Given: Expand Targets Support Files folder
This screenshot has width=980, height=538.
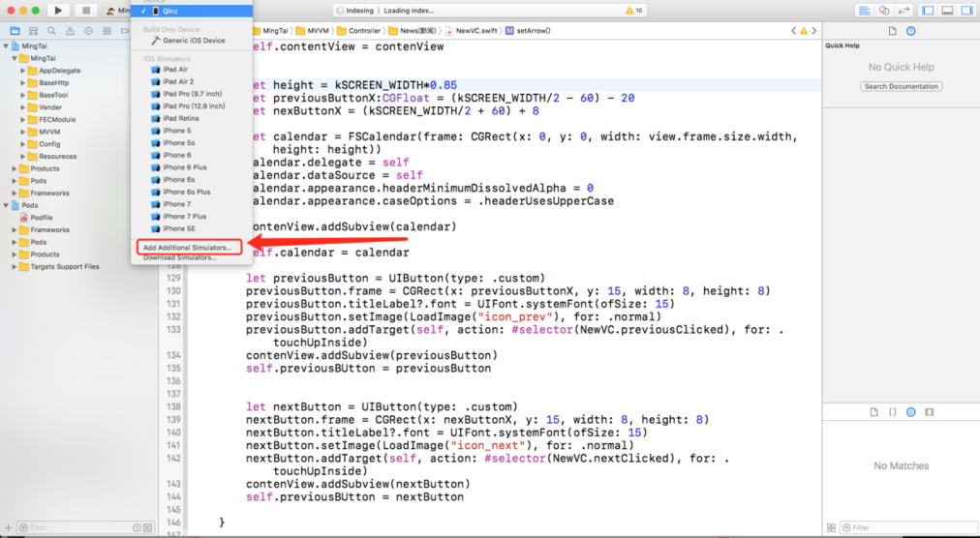Looking at the screenshot, I should coord(15,266).
